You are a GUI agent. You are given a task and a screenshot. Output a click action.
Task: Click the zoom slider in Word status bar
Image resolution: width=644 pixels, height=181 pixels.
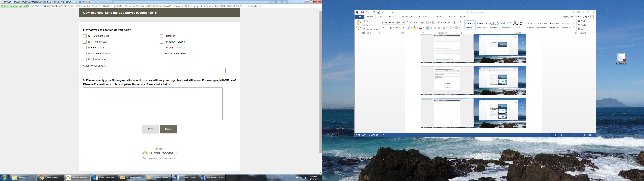point(575,135)
